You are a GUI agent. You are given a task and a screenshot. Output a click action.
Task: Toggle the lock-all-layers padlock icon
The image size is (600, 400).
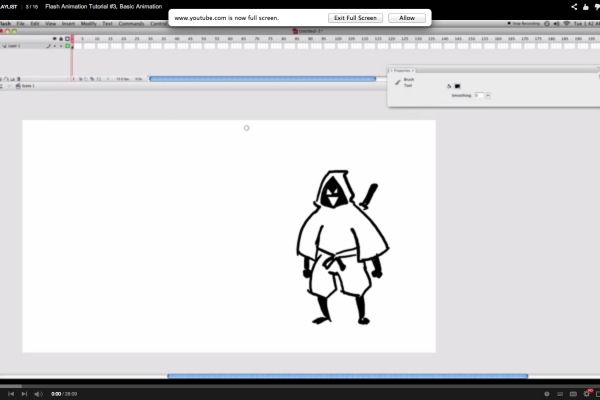60,38
